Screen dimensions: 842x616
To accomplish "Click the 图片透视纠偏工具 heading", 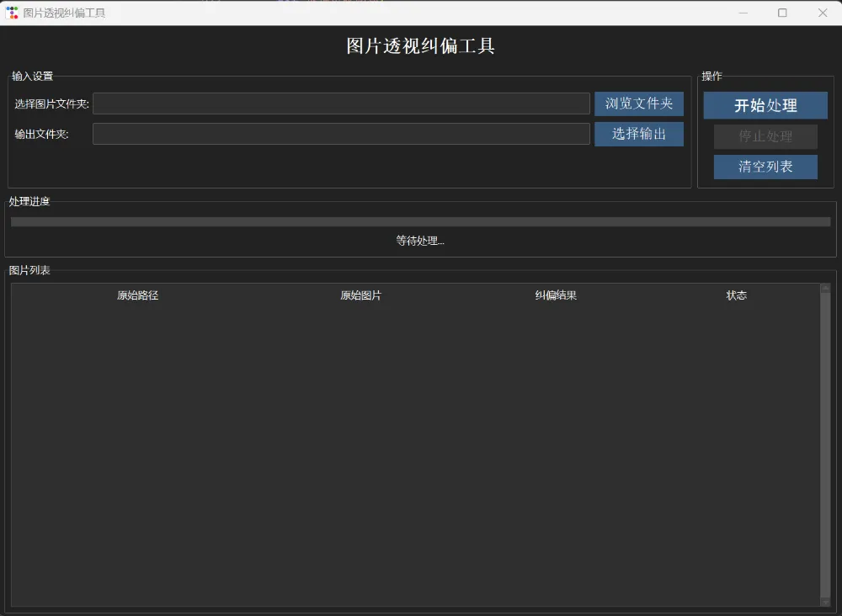I will pos(420,46).
